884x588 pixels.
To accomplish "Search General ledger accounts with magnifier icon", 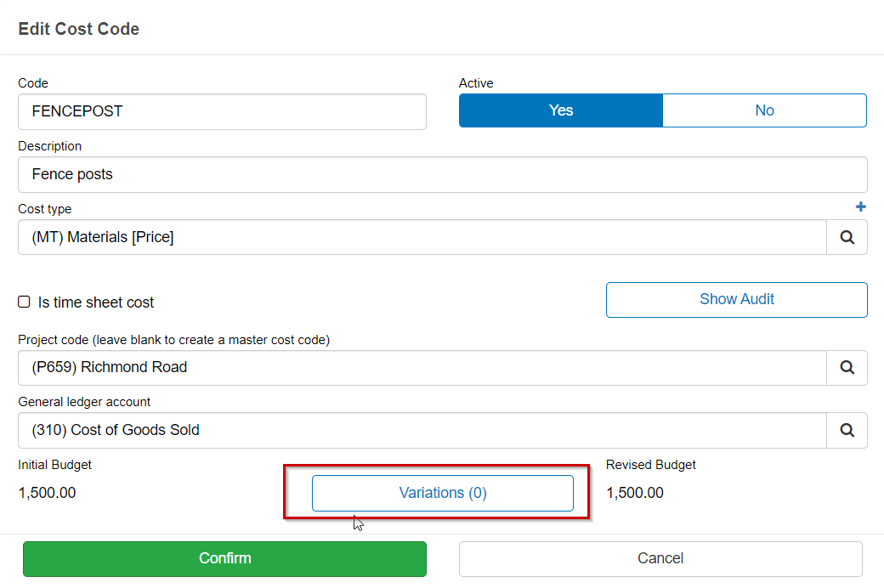I will coord(847,431).
